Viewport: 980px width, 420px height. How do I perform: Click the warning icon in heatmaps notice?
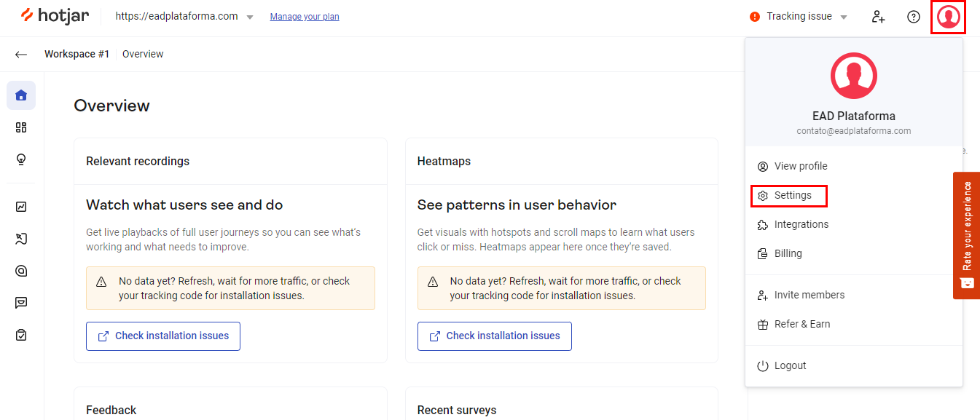click(x=433, y=282)
